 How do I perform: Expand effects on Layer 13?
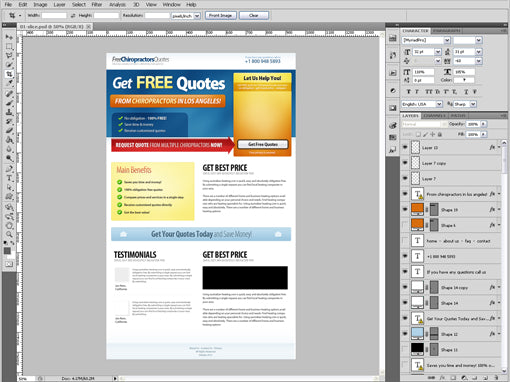499,147
